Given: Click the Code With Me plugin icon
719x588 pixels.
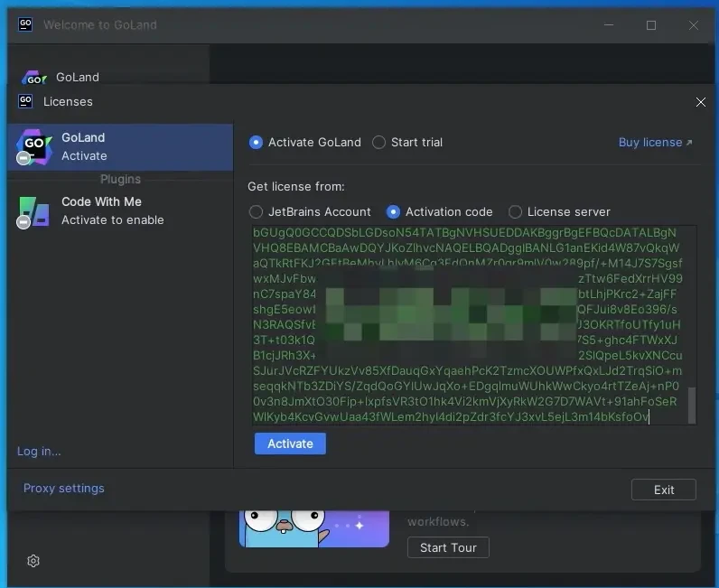Looking at the screenshot, I should (x=33, y=210).
